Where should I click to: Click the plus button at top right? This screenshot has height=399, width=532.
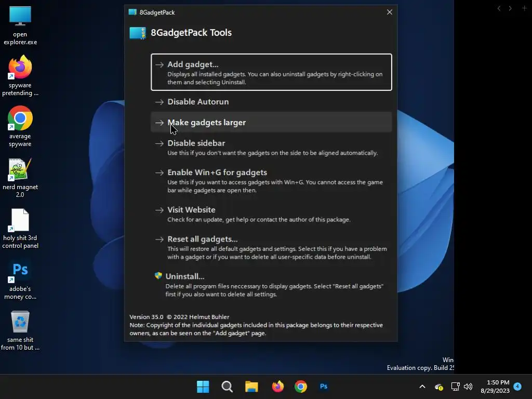coord(524,8)
